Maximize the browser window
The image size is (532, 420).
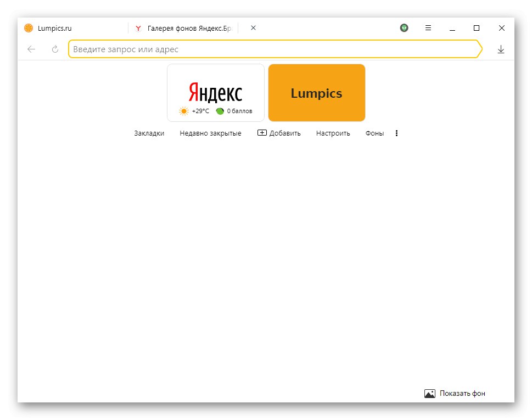click(477, 28)
